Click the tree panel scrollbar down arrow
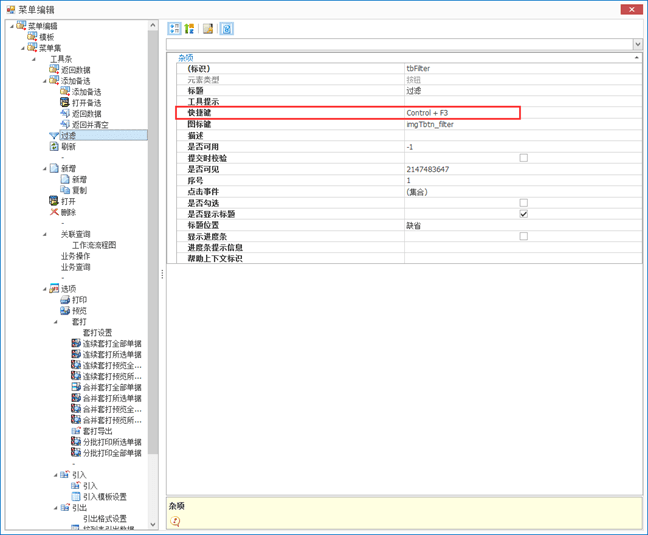The width and height of the screenshot is (648, 535). (x=154, y=523)
